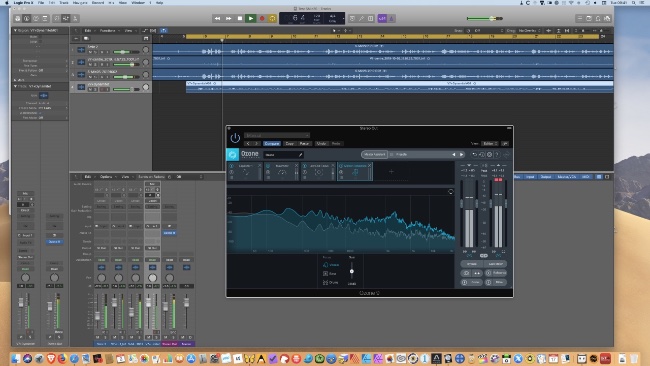Toggle the Metronome button
The width and height of the screenshot is (650, 366).
click(392, 18)
